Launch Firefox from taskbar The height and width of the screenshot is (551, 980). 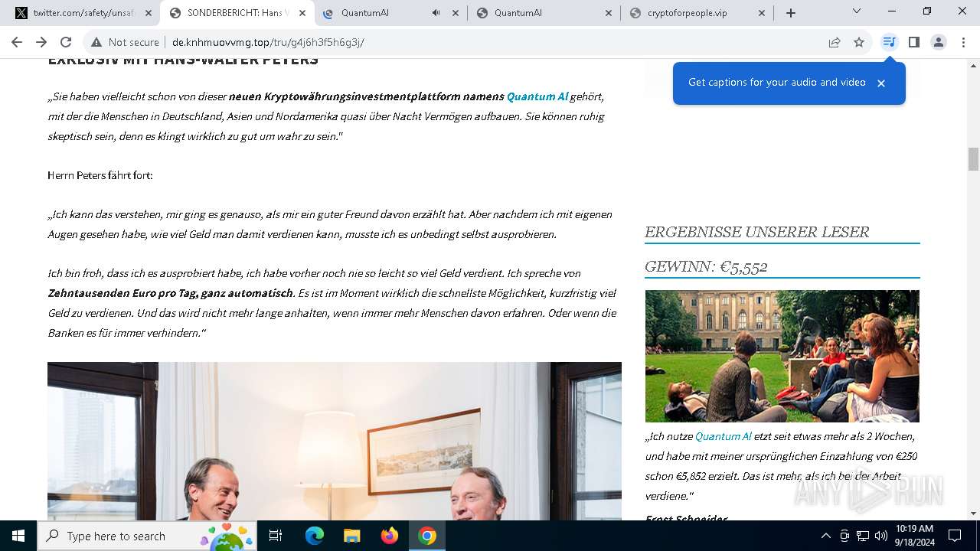coord(390,536)
